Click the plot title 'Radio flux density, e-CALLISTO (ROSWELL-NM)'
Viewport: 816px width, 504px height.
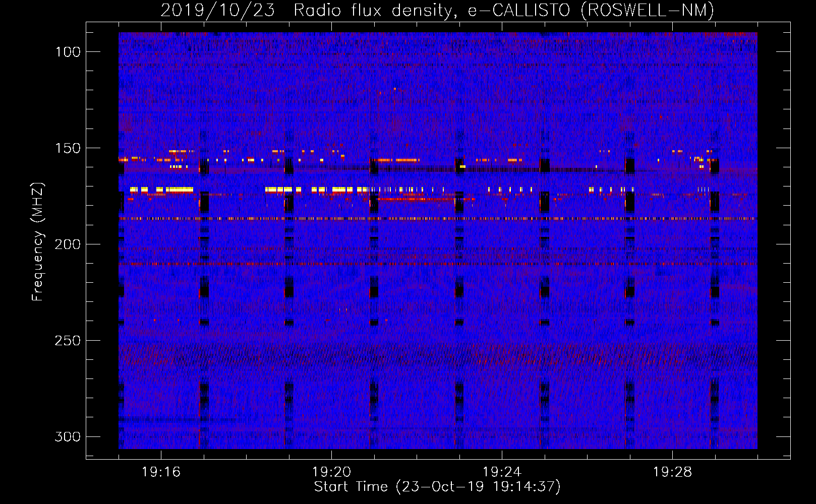(504, 10)
